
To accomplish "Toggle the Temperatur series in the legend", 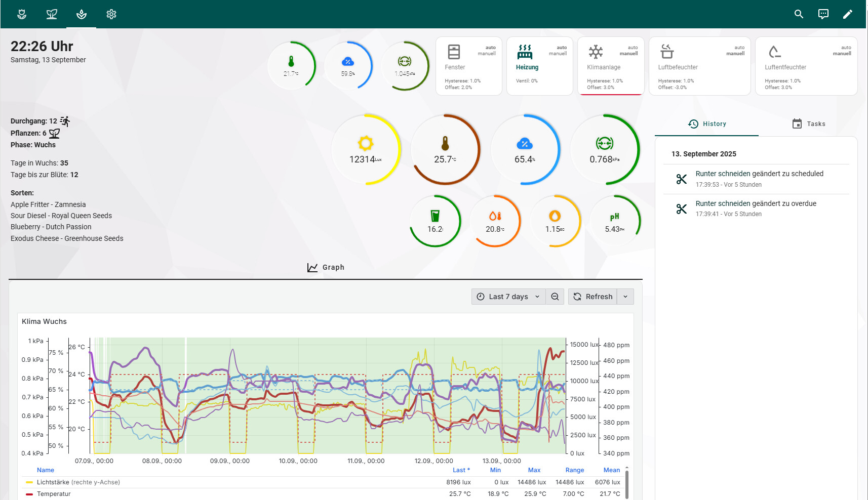I will coord(54,494).
